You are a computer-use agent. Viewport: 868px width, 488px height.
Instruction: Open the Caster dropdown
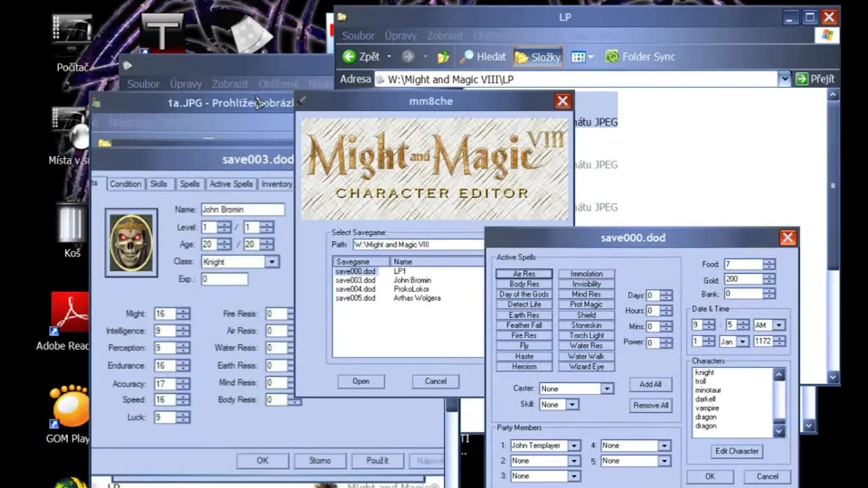(x=607, y=388)
